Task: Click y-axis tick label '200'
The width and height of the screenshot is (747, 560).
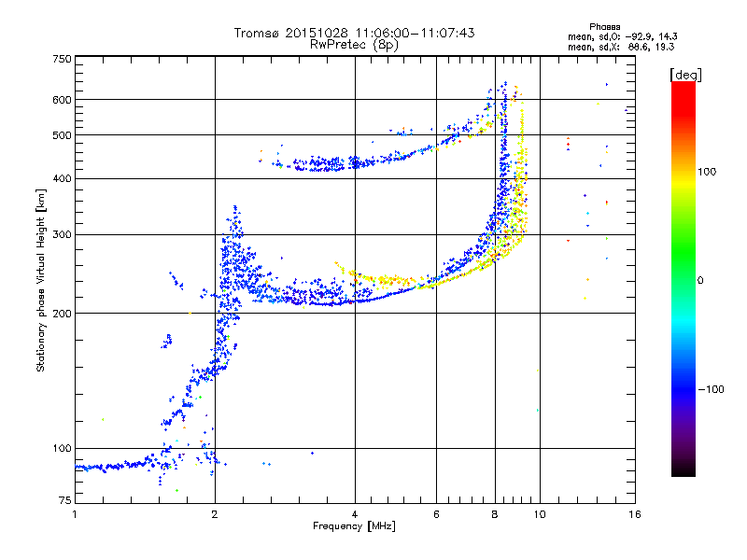Action: [x=62, y=314]
